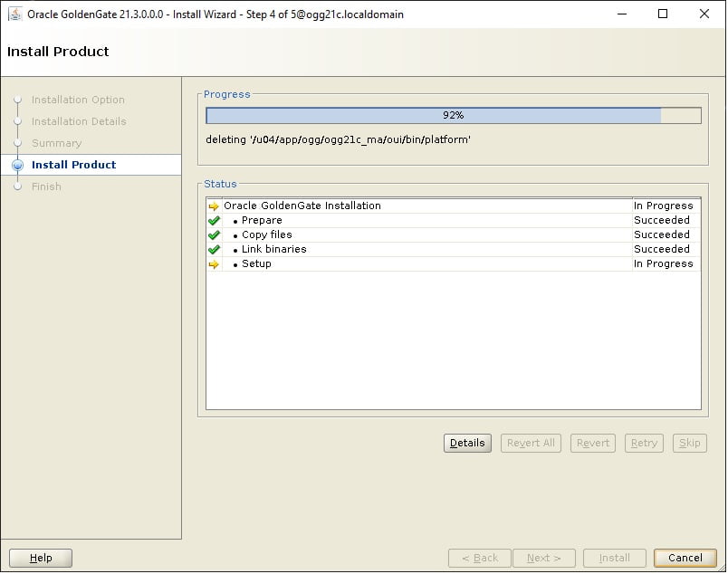
Task: Click the Status group label
Action: [221, 184]
